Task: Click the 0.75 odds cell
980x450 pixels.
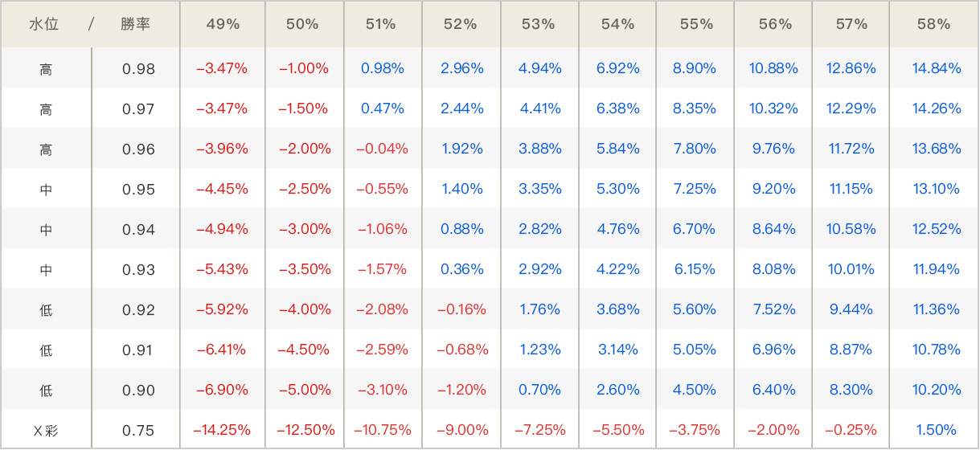Action: pyautogui.click(x=138, y=431)
